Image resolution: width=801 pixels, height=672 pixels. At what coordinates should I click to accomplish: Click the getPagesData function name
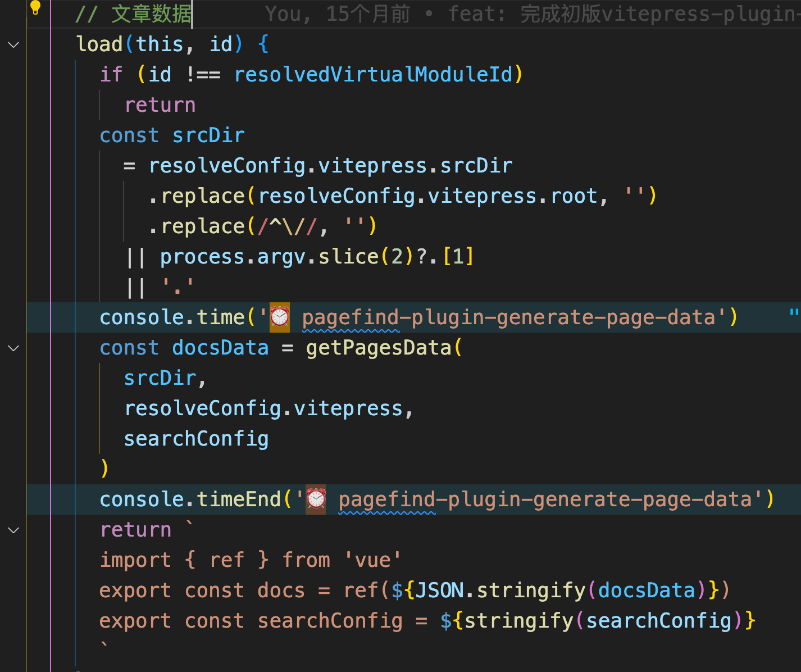click(x=379, y=348)
